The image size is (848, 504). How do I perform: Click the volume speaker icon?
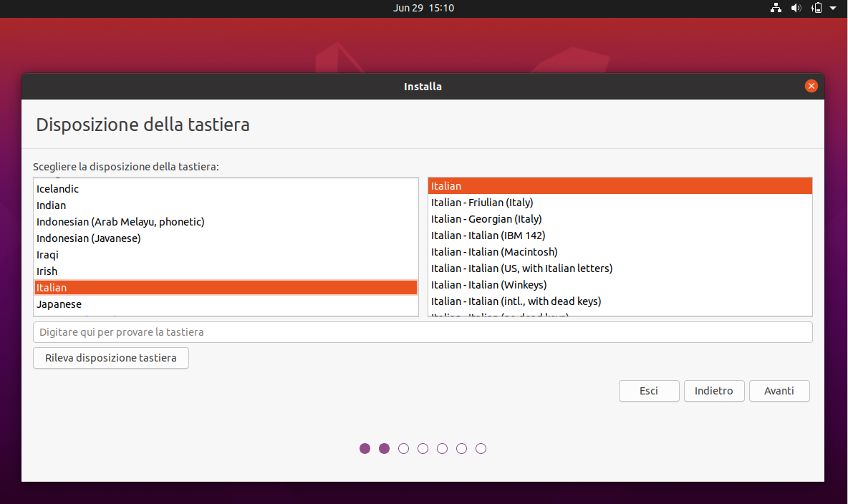796,8
